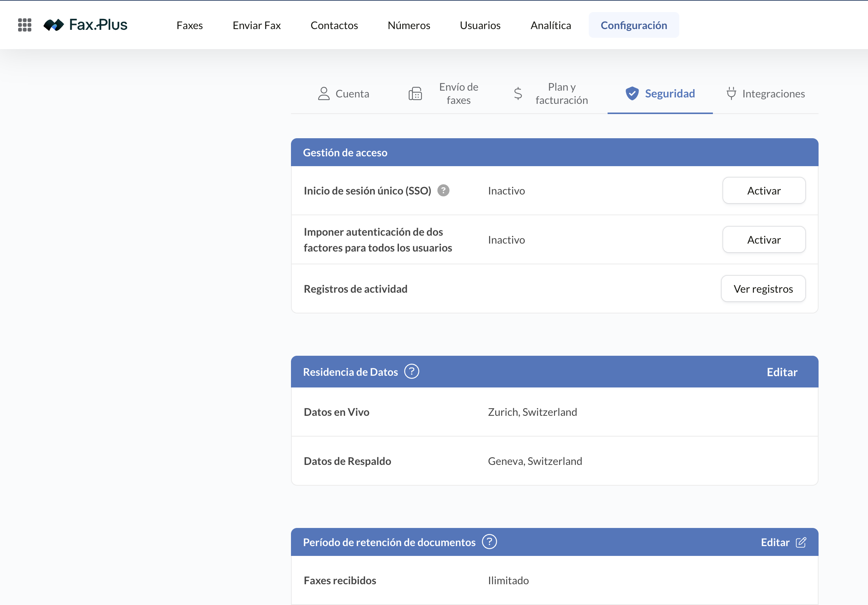
Task: Open the apps grid launcher icon
Action: click(x=25, y=25)
